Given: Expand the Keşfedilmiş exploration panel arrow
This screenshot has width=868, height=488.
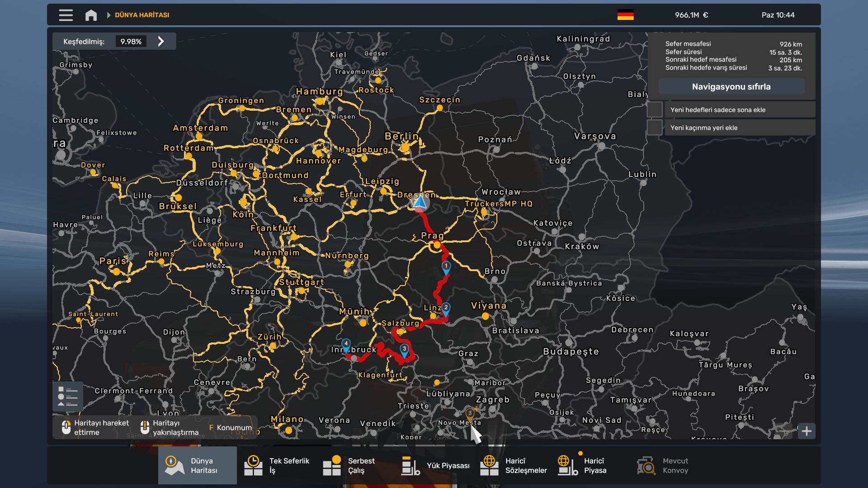Looking at the screenshot, I should click(x=161, y=42).
